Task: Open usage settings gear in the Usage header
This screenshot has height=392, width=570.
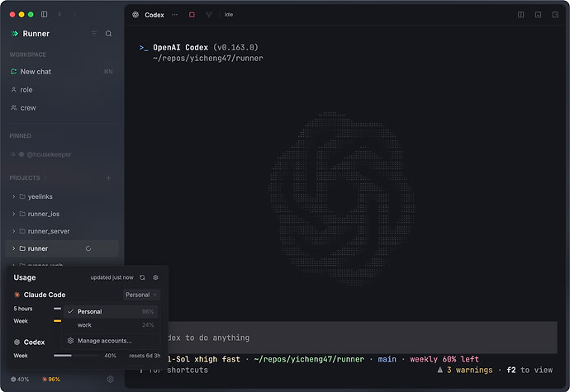Action: 155,277
